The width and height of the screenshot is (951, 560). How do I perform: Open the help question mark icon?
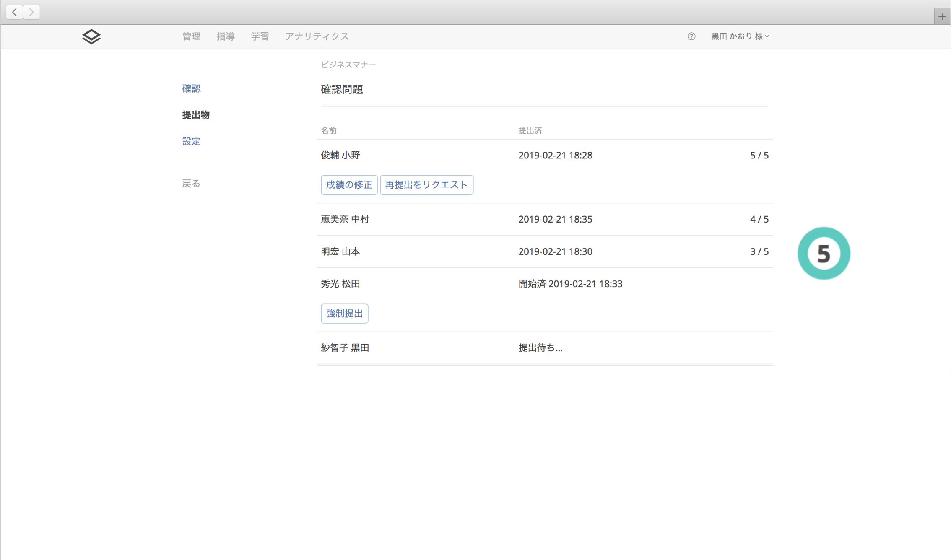691,36
